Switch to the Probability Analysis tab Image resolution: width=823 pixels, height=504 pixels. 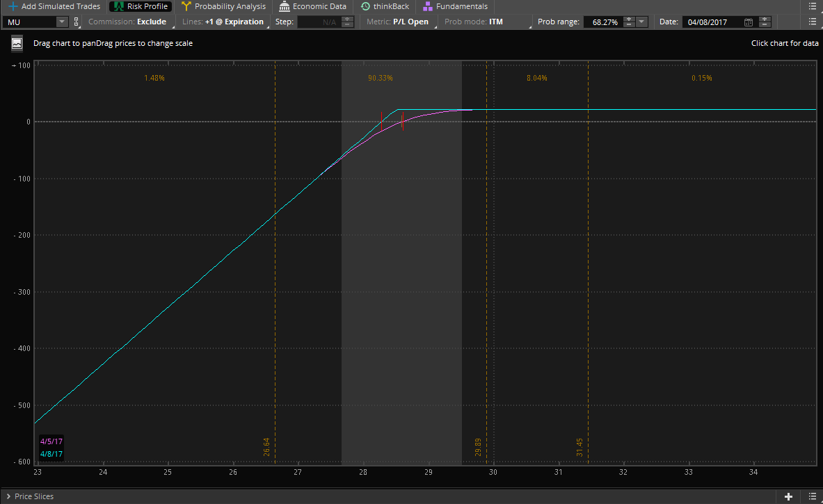click(223, 6)
